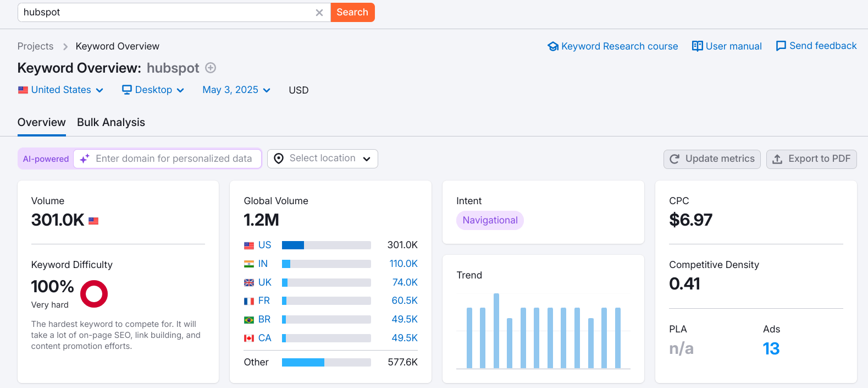The height and width of the screenshot is (388, 868).
Task: Click the US volume progress bar
Action: [327, 245]
